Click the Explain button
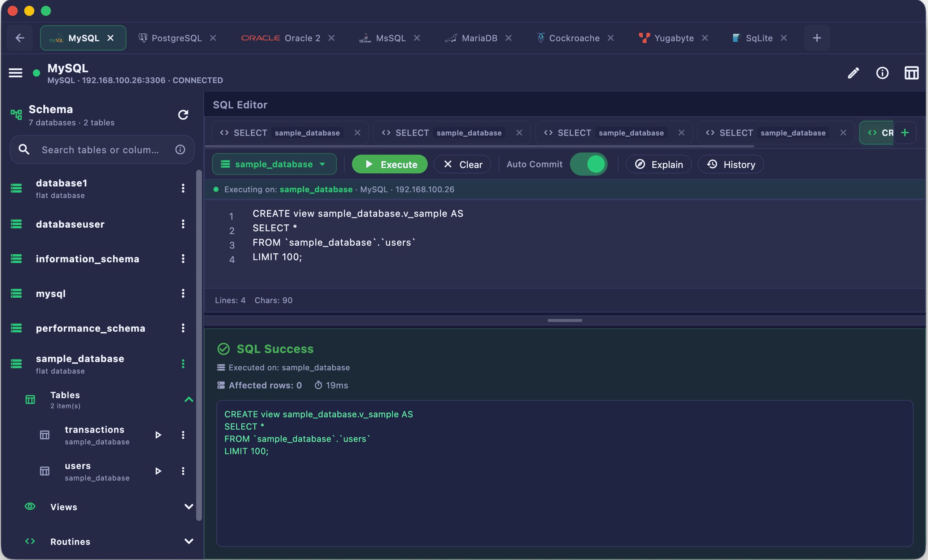 [x=659, y=164]
